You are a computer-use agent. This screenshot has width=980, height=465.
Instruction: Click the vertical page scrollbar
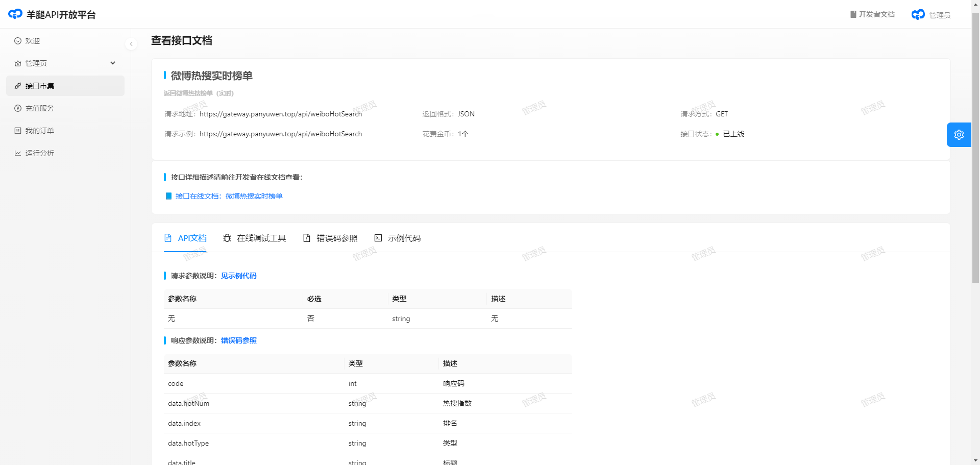(x=975, y=153)
